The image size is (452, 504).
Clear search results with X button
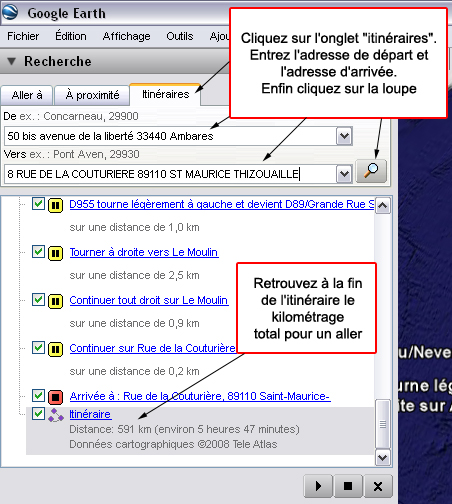click(378, 486)
